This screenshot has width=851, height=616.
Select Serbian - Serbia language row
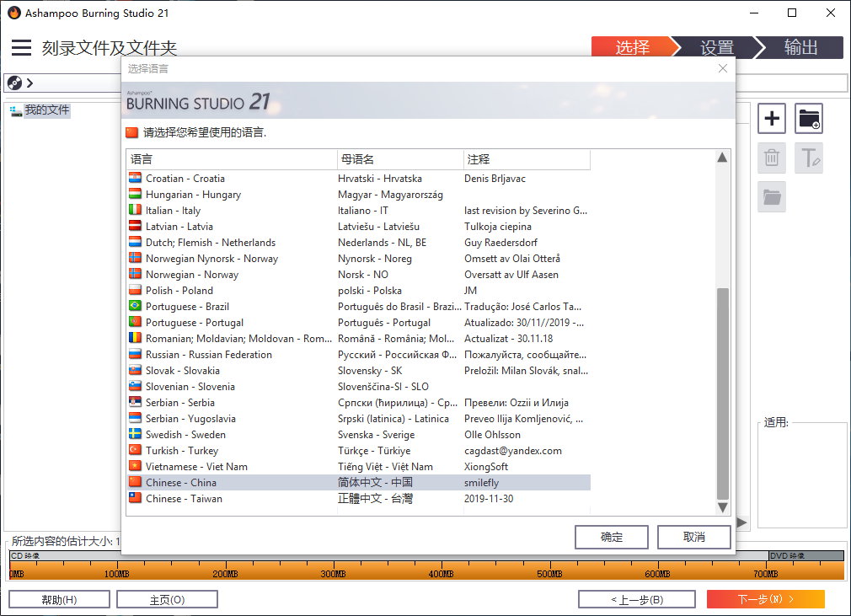pyautogui.click(x=359, y=403)
